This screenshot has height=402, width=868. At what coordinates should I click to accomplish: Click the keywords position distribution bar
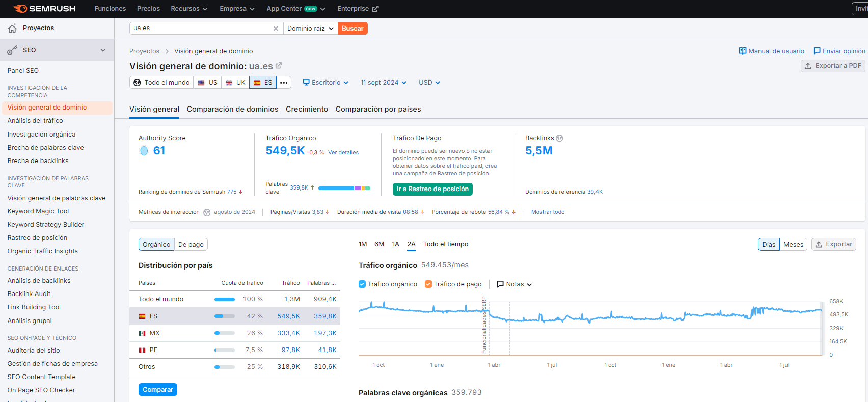point(344,188)
